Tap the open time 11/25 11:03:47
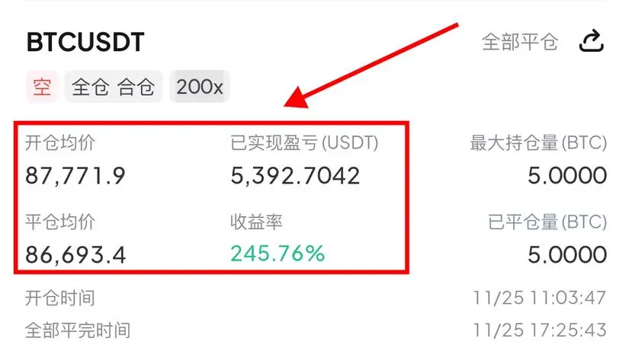 (x=540, y=299)
